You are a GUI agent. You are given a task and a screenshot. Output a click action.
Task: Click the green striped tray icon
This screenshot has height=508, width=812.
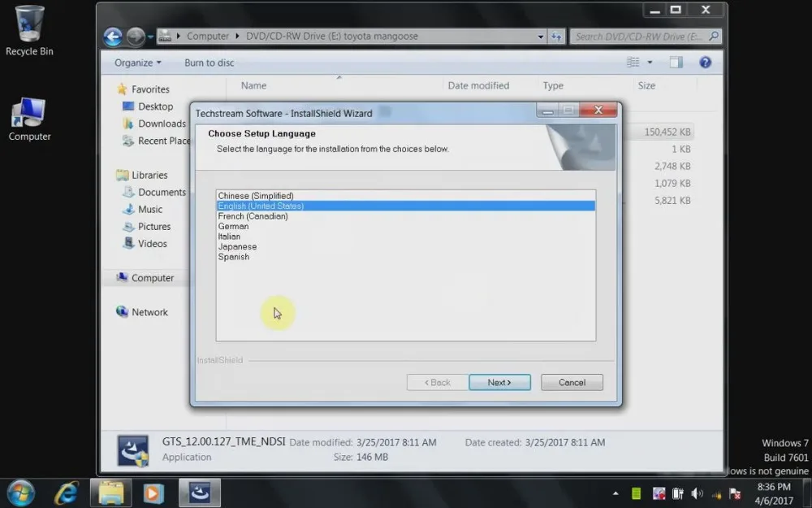(x=637, y=493)
